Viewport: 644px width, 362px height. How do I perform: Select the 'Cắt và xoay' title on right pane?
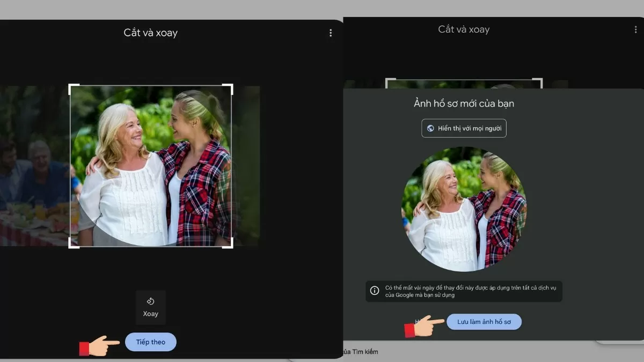pos(463,29)
